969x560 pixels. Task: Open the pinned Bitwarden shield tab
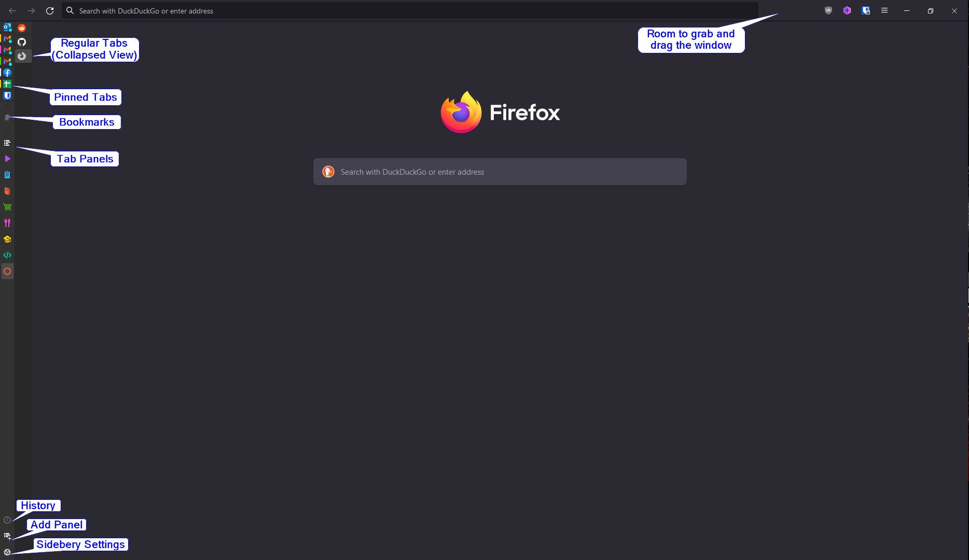[7, 95]
